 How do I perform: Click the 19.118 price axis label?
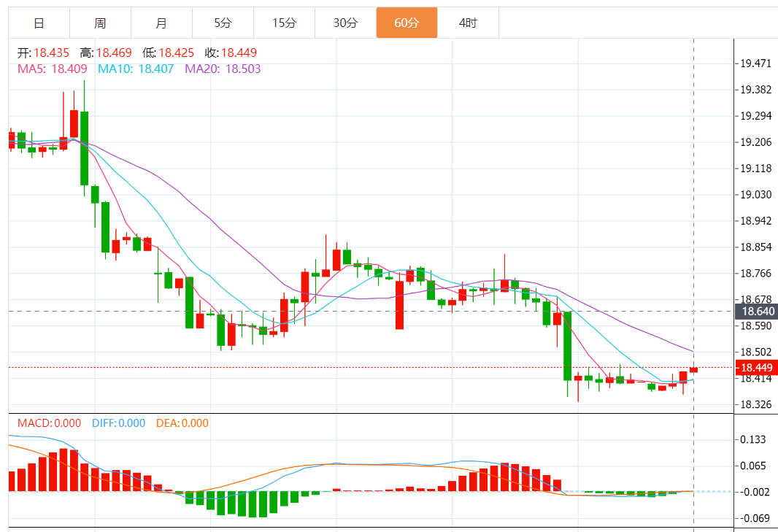[x=755, y=169]
